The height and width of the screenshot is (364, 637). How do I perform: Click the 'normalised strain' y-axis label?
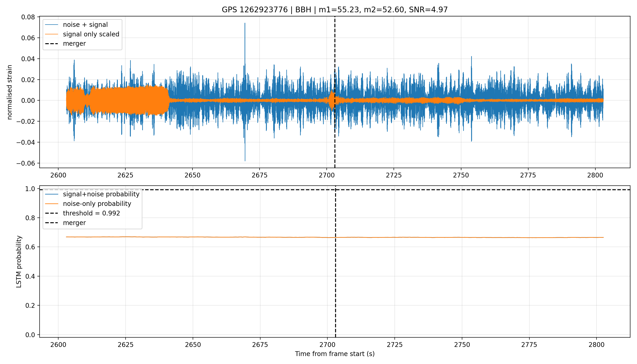(10, 92)
